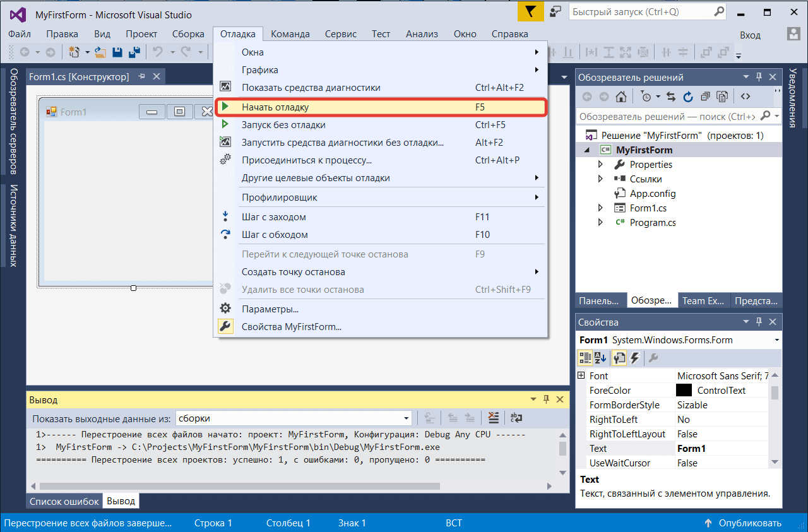Screen dimensions: 808x532
Task: Collapse the MyFirstForm project node
Action: pos(587,150)
